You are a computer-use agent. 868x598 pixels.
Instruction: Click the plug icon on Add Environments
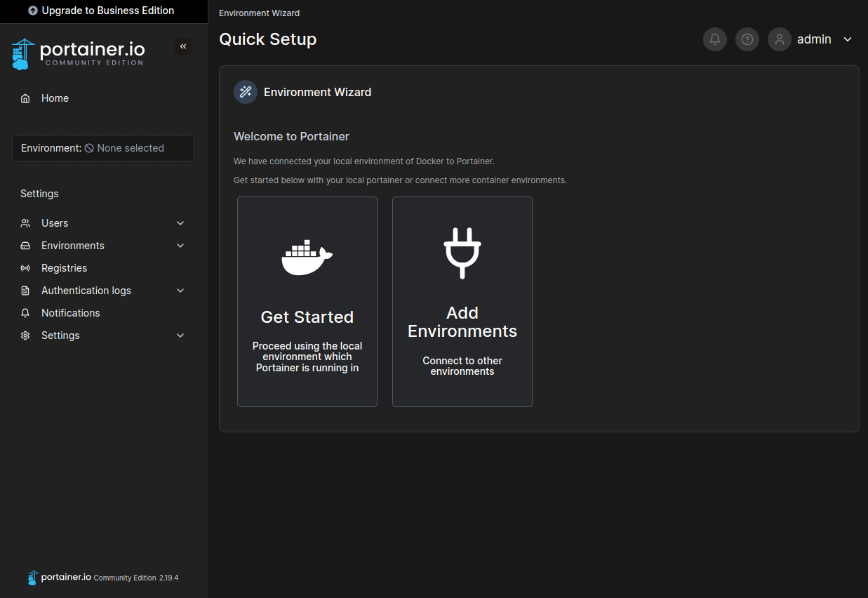click(462, 253)
